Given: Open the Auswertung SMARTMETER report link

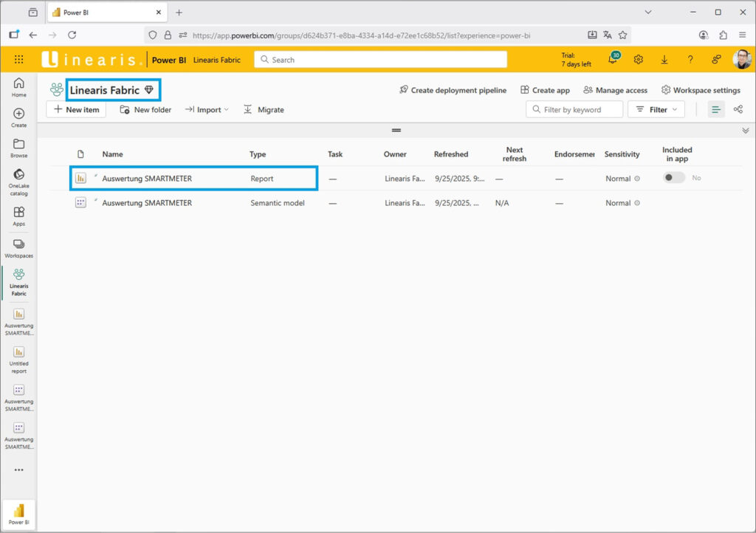Looking at the screenshot, I should click(147, 179).
